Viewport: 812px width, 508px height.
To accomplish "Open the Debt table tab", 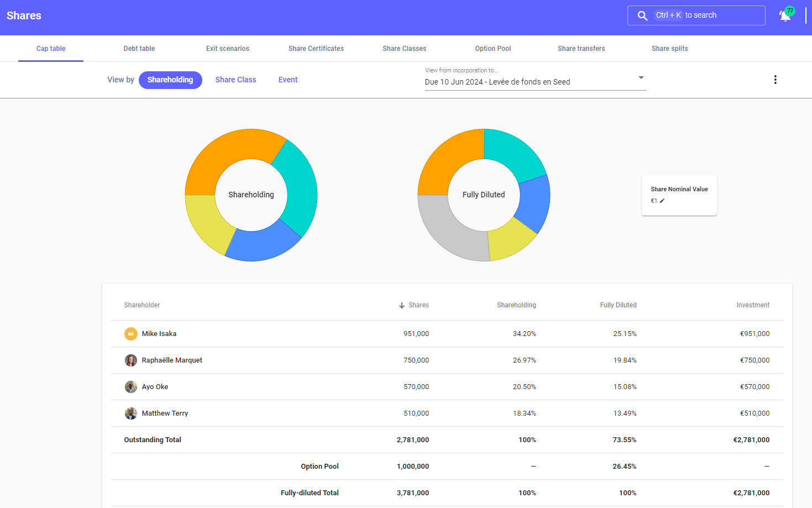I will coord(139,49).
